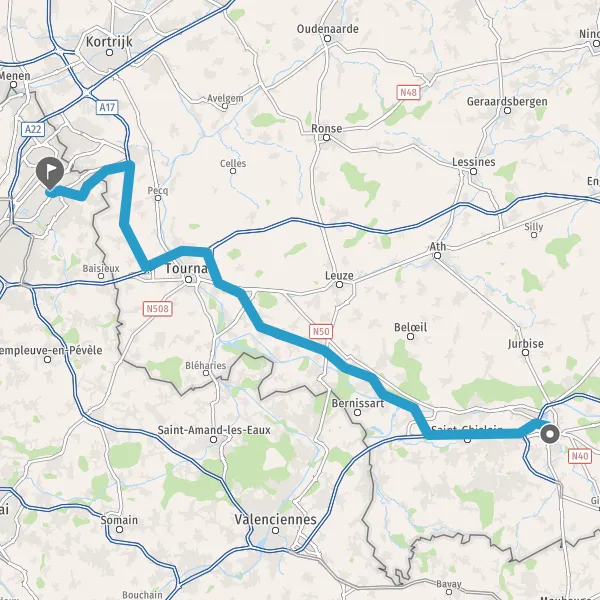Click the Leuze town label
Viewport: 600px width, 600px height.
click(339, 276)
